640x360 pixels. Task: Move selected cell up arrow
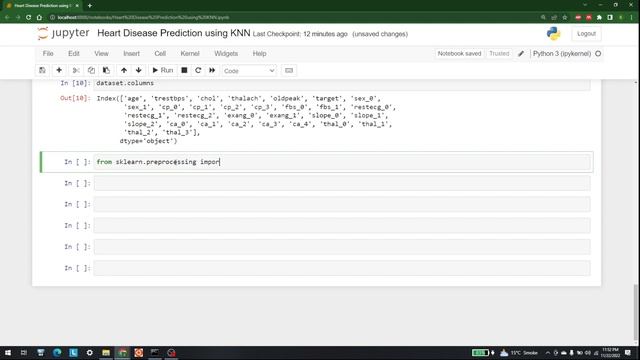(x=124, y=70)
